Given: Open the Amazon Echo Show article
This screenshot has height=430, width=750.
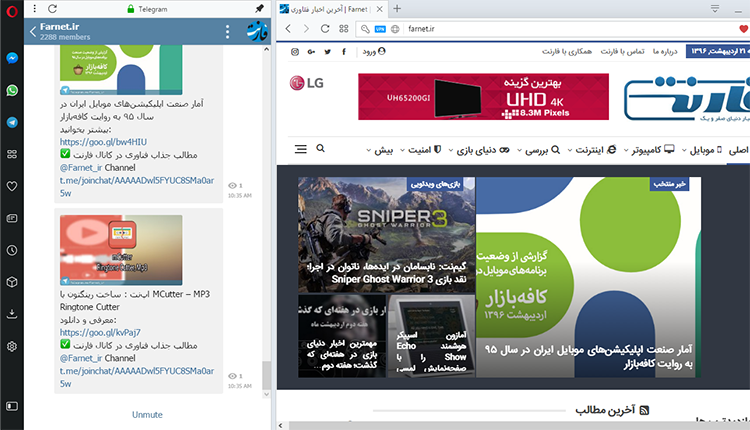Looking at the screenshot, I should point(431,336).
